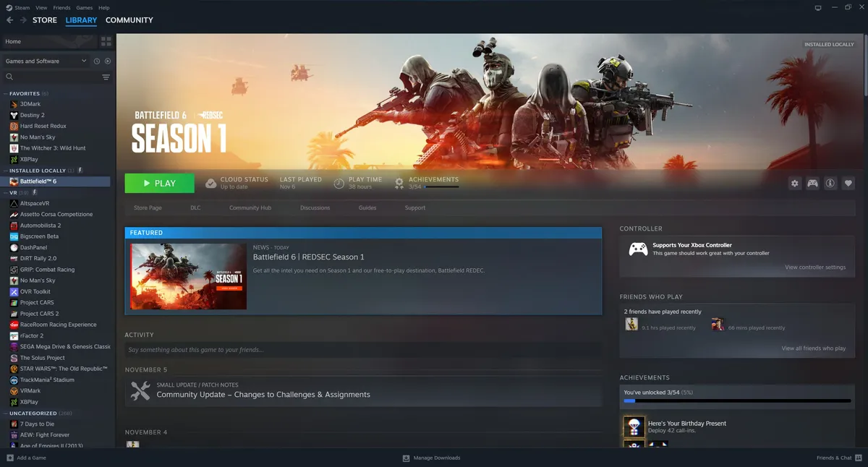
Task: Click the Steam logo menu
Action: 18,8
